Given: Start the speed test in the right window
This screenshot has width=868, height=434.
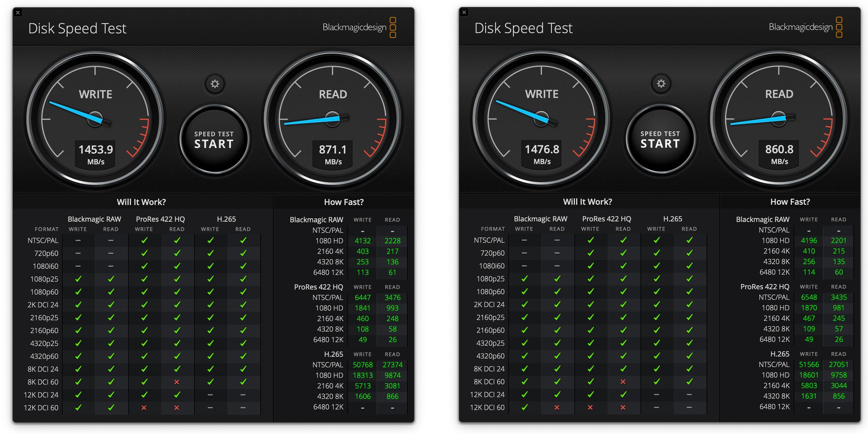Looking at the screenshot, I should (660, 139).
